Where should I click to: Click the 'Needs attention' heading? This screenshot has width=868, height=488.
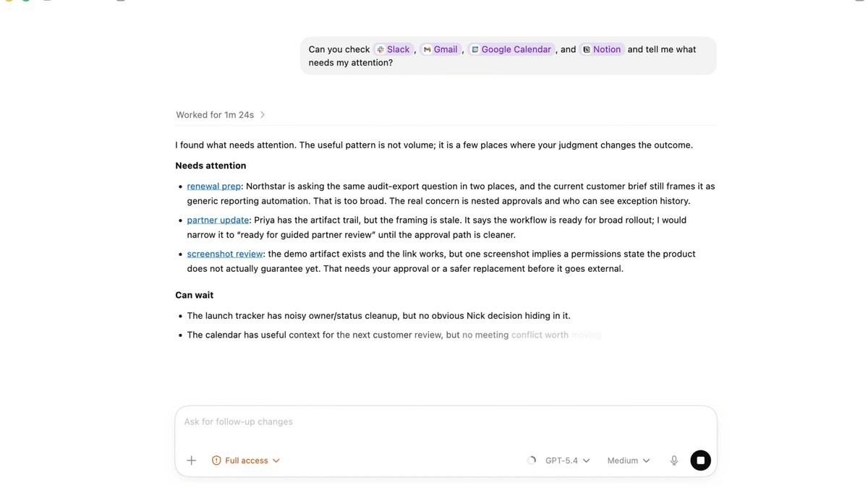coord(210,166)
